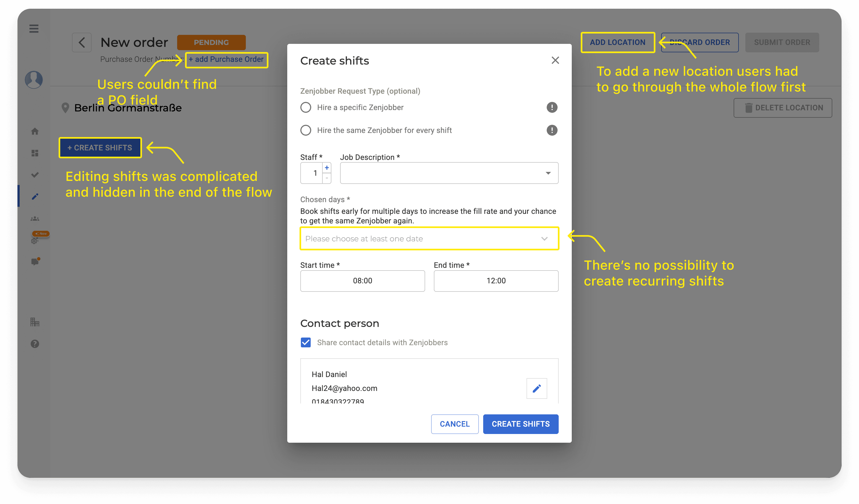Expand the Chosen days date selector
Screen dimensions: 859x504
click(429, 239)
